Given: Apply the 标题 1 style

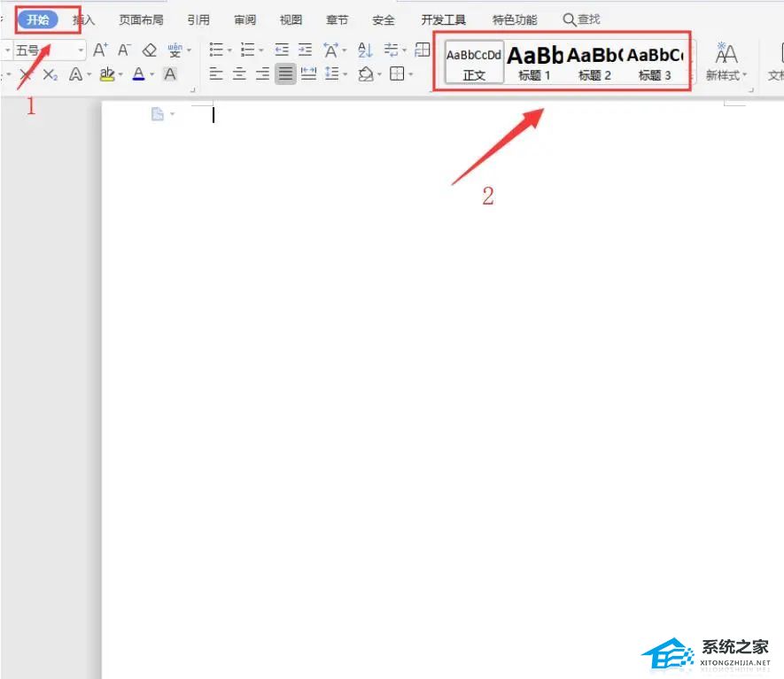Looking at the screenshot, I should [534, 63].
